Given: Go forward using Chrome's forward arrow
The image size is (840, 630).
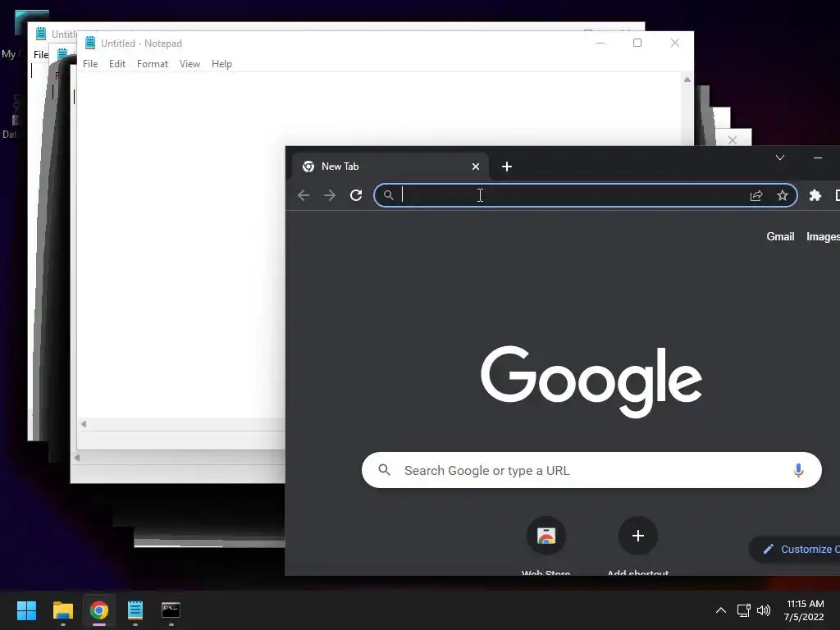Looking at the screenshot, I should click(x=330, y=195).
